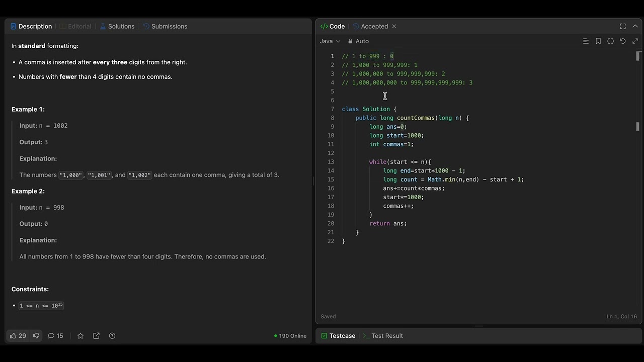Click the bookmark icon in editor toolbar

point(598,41)
